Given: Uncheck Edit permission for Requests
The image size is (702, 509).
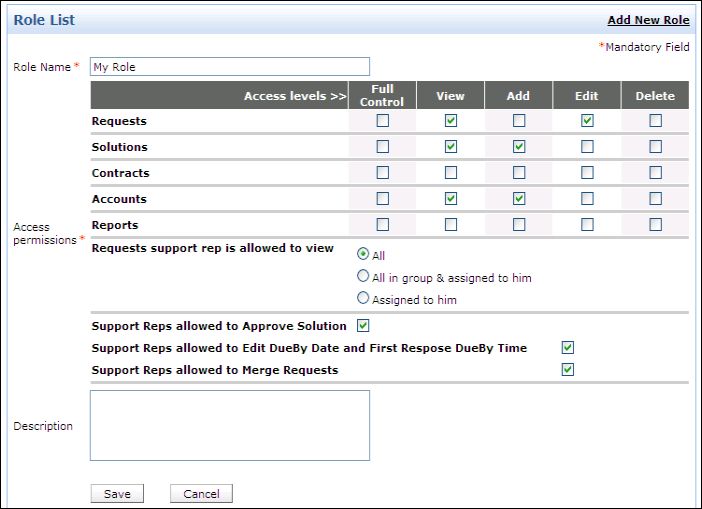Looking at the screenshot, I should coord(587,121).
